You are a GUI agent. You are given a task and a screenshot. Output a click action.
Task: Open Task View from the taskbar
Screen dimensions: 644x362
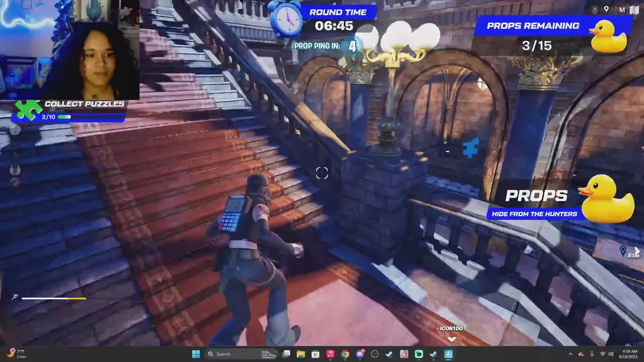(286, 354)
